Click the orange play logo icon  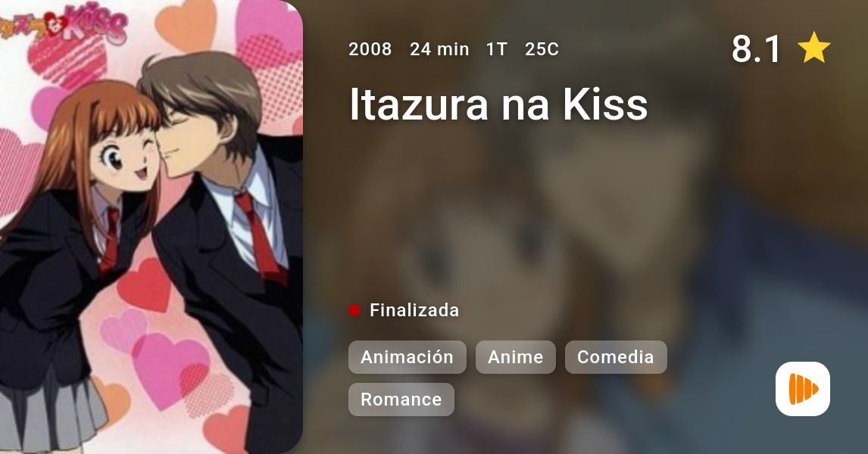[803, 389]
